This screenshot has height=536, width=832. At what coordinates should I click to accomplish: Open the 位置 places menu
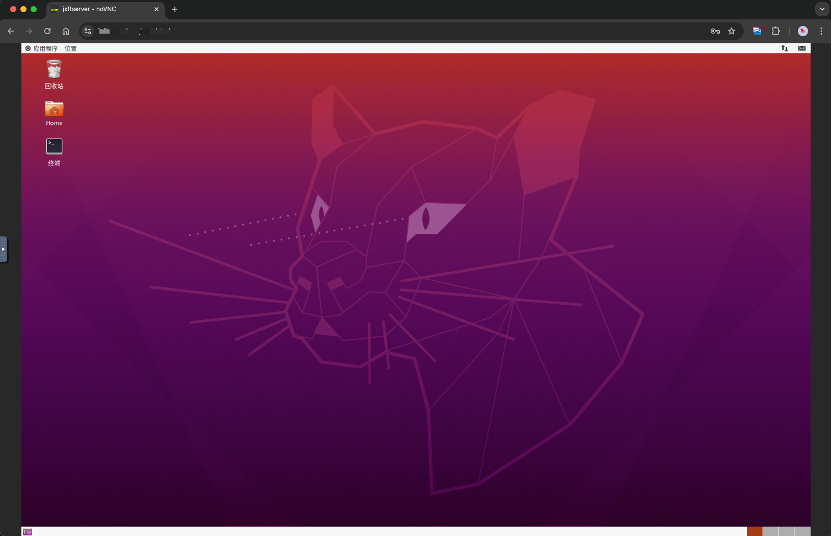click(x=70, y=48)
